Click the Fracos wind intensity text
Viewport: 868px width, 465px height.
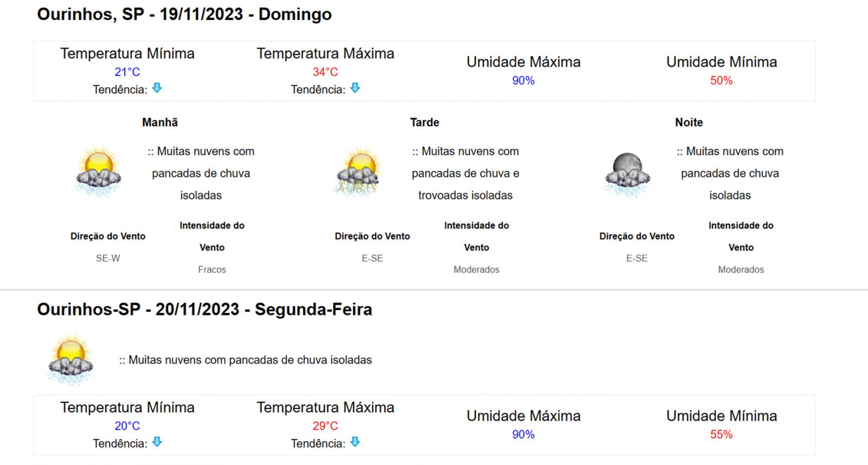(x=212, y=269)
